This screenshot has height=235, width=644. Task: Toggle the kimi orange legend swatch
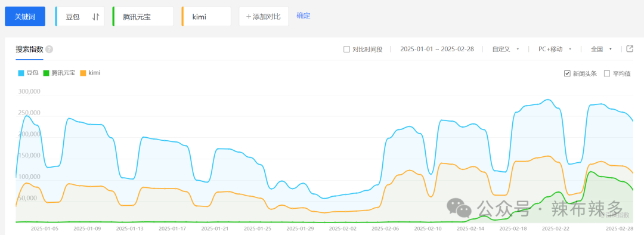click(x=83, y=73)
